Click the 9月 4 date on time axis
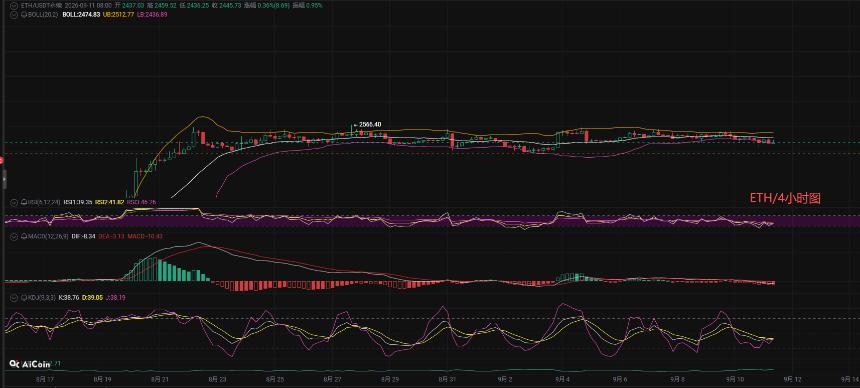 (563, 380)
